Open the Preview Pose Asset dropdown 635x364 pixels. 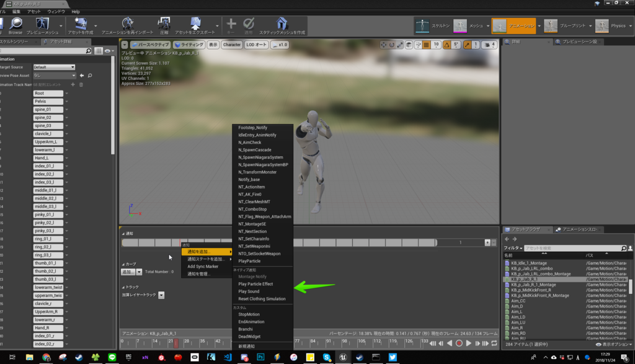click(55, 75)
